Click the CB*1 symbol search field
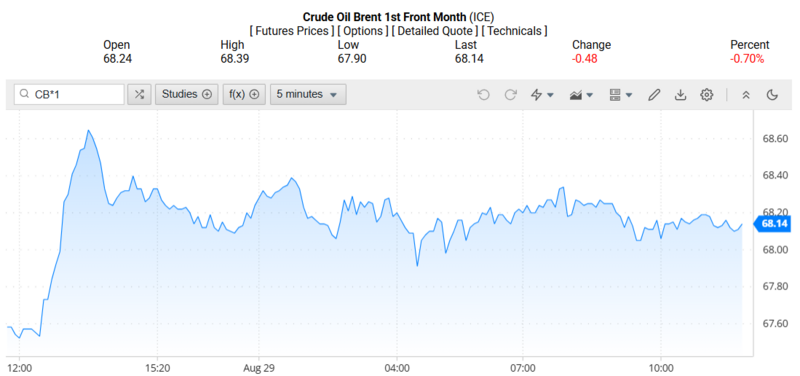 point(69,94)
